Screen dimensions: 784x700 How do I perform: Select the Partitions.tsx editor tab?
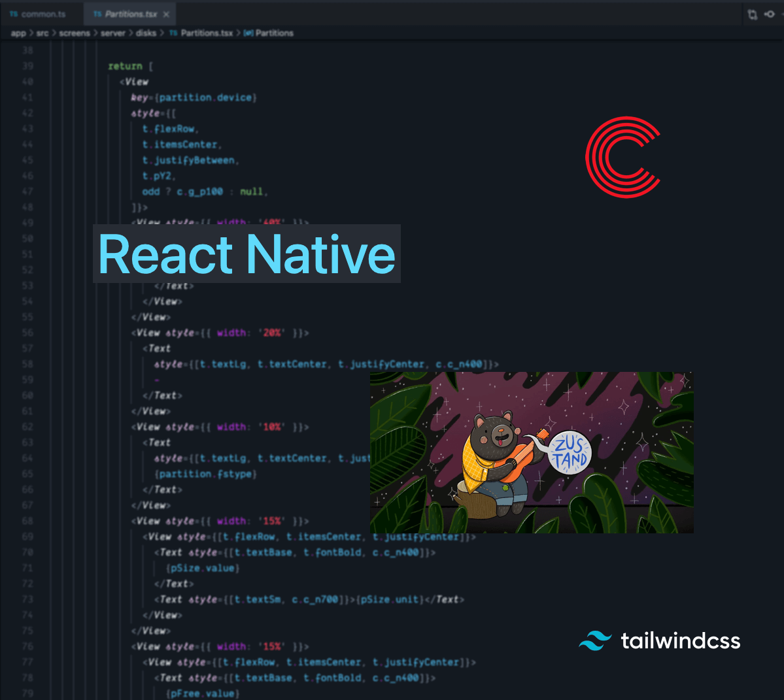click(131, 14)
